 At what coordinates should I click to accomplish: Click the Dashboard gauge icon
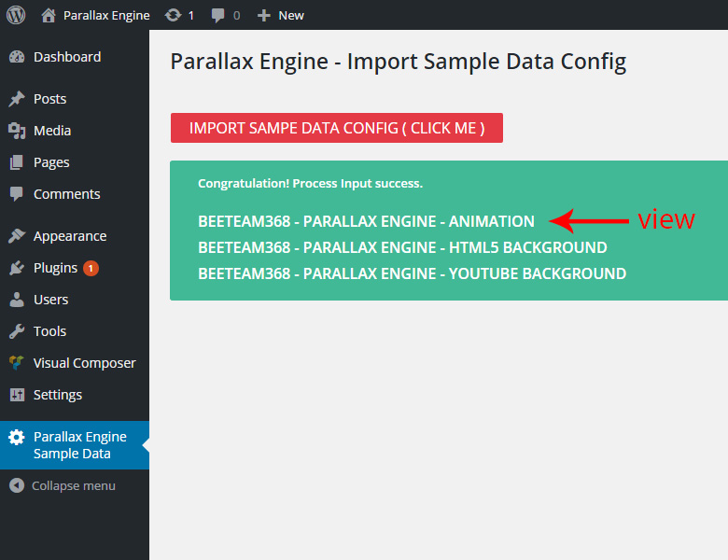pyautogui.click(x=17, y=57)
